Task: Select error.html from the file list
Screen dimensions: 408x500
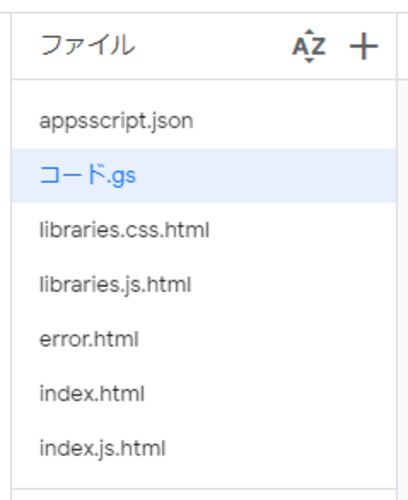Action: (89, 339)
